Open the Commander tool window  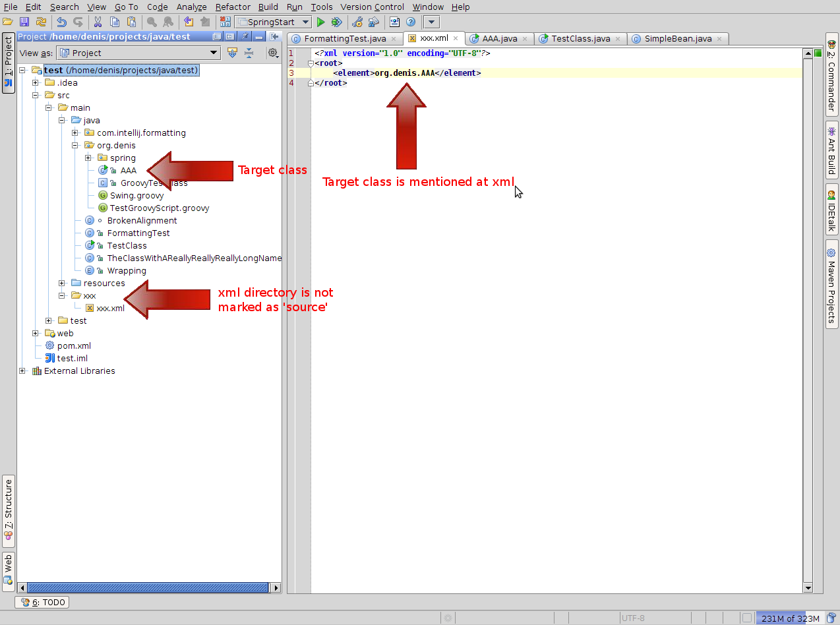click(832, 74)
